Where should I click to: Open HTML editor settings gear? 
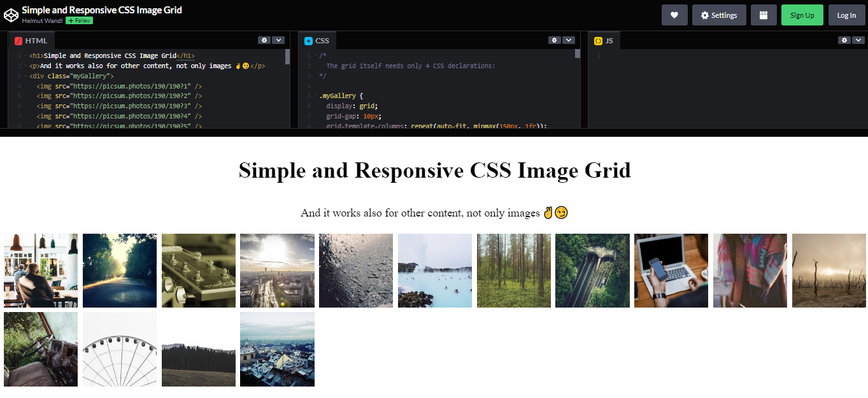click(x=264, y=39)
